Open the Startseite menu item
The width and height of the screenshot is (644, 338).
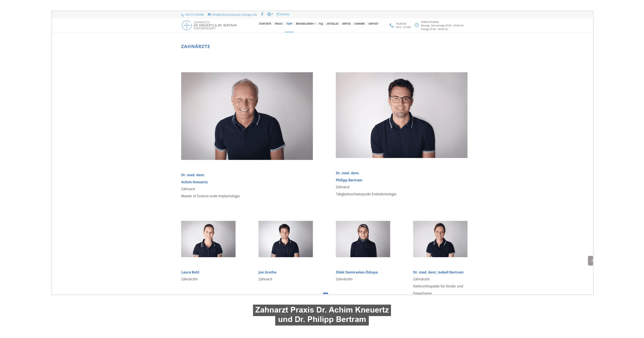coord(265,24)
